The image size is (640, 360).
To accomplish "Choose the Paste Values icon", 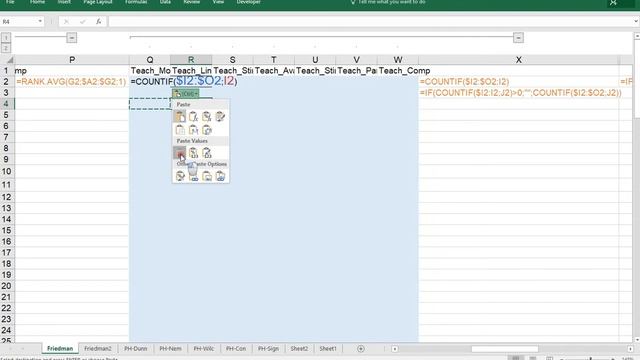I will pos(180,153).
